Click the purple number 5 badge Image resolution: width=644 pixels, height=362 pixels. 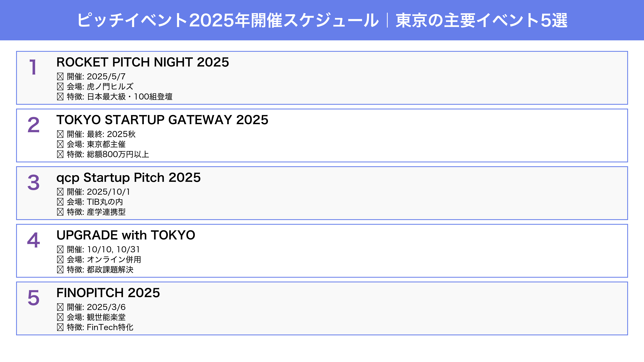click(x=34, y=298)
